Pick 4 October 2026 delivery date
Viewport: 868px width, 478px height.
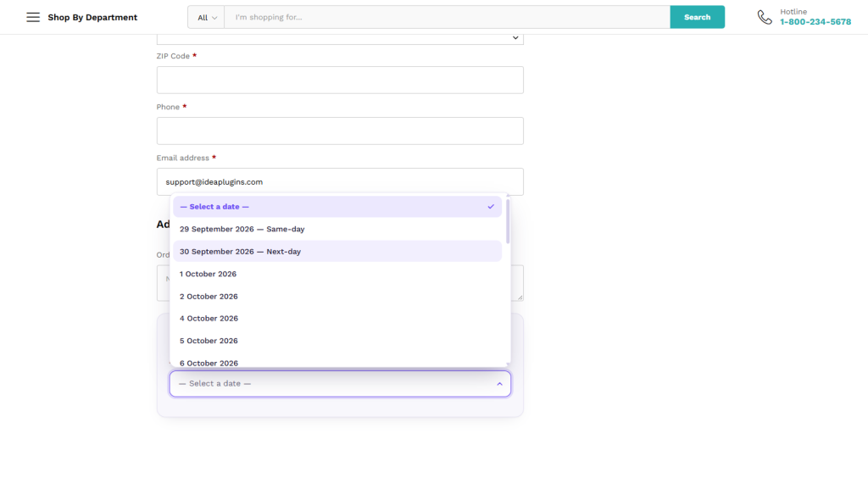click(x=337, y=319)
